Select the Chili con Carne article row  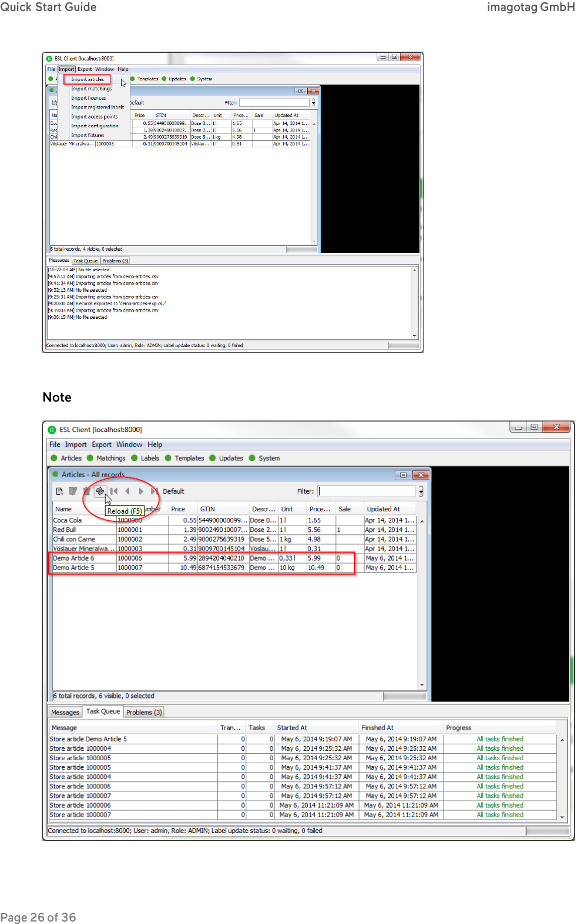pyautogui.click(x=234, y=539)
